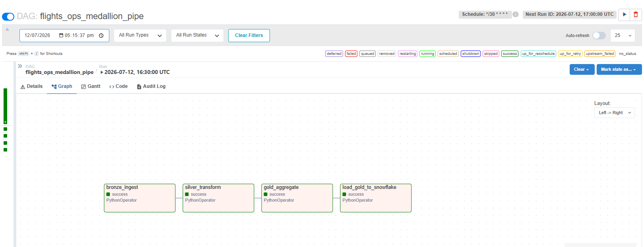Viewport: 644px width, 247px height.
Task: Filter by deferred state legend
Action: tap(334, 54)
